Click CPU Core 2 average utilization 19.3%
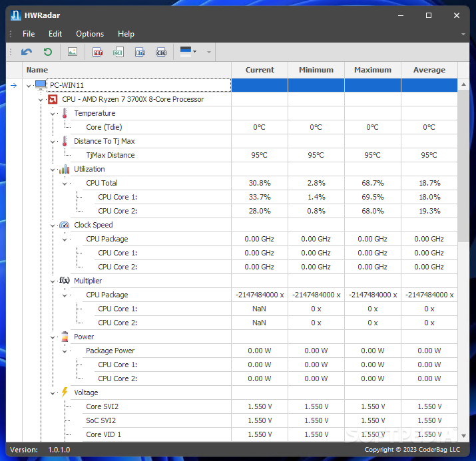476x461 pixels. [429, 211]
